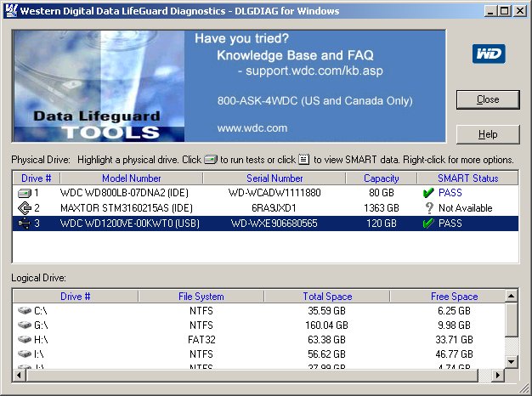Click serial number WD-WXE906680565
The width and height of the screenshot is (532, 396).
[274, 223]
